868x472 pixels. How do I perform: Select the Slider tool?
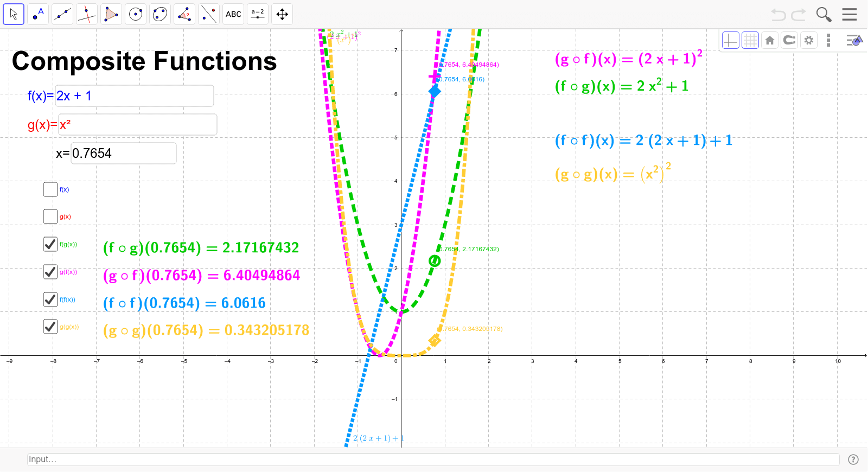258,14
